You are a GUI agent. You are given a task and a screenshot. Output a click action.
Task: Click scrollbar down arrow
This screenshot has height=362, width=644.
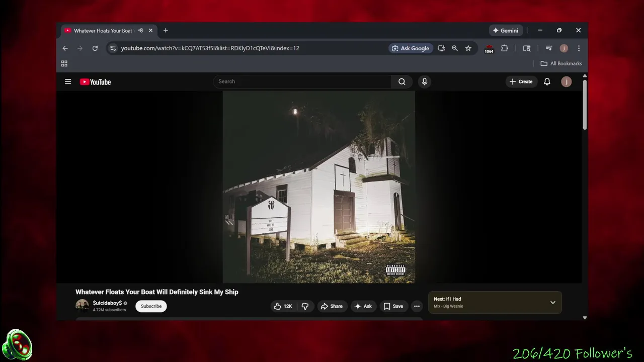tap(585, 318)
